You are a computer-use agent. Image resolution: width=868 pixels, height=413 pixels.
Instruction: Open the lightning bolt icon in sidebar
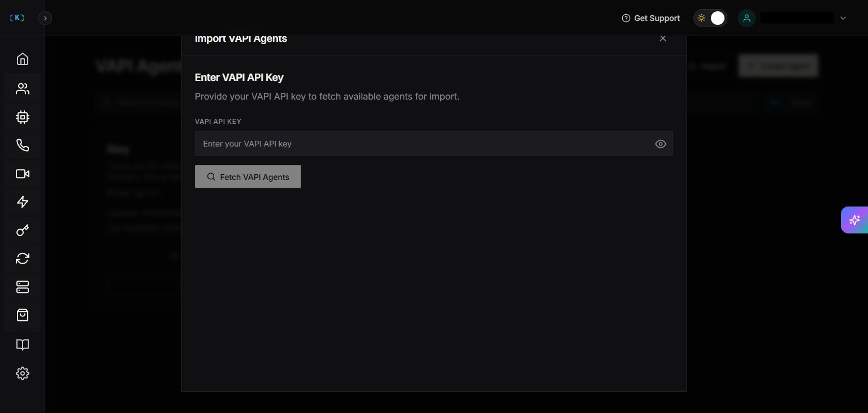[x=22, y=202]
